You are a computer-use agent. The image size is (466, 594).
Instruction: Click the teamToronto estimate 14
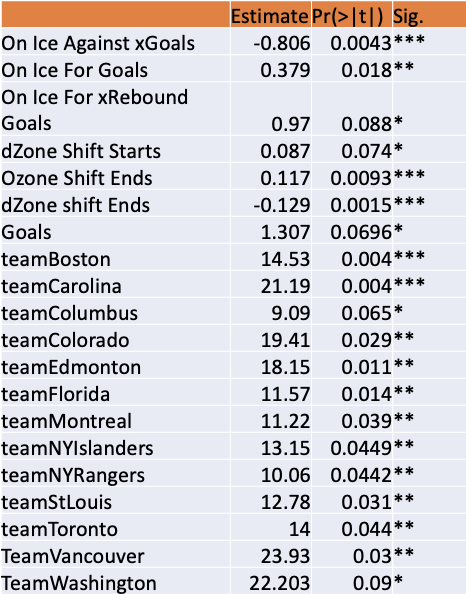(x=300, y=529)
